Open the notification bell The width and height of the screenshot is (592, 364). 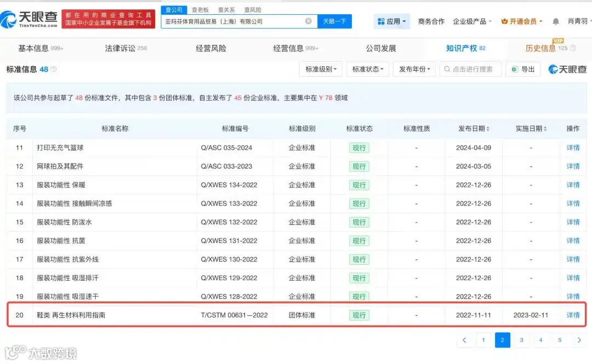(x=556, y=21)
